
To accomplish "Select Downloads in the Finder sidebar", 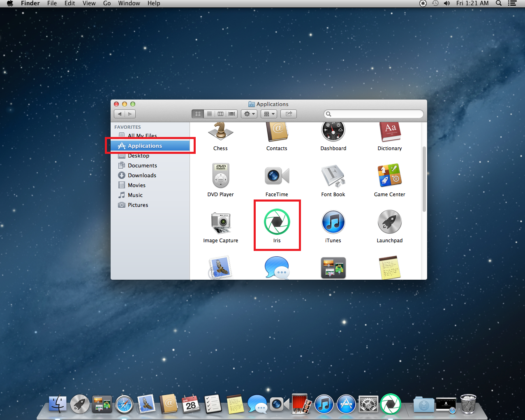I will pos(150,175).
